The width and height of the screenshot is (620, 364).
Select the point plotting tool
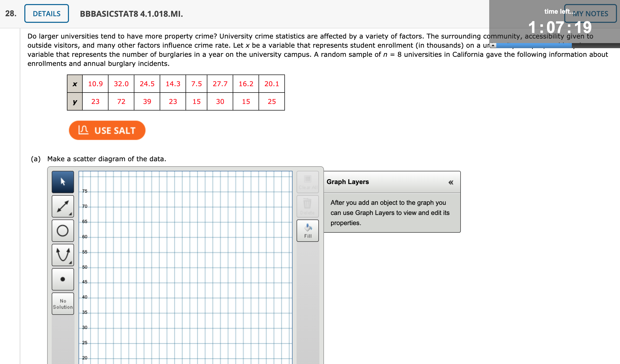point(63,279)
